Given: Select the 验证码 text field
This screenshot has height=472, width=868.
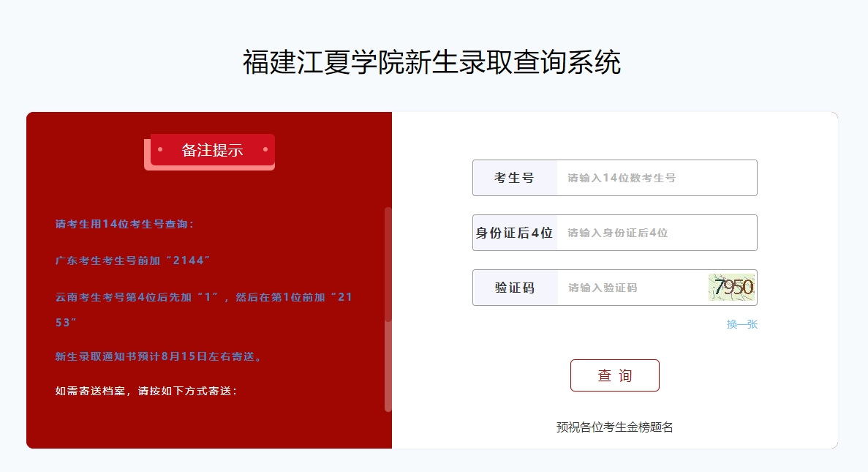Looking at the screenshot, I should point(633,288).
